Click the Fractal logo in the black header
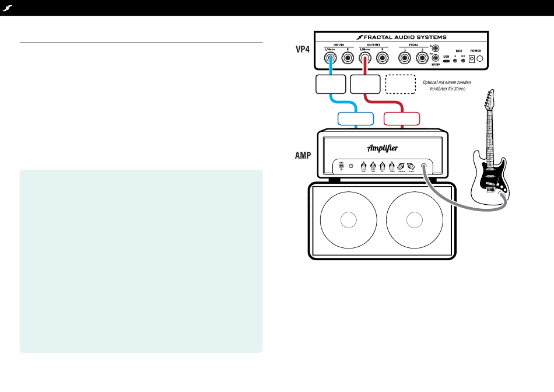The image size is (554, 392). [x=7, y=8]
